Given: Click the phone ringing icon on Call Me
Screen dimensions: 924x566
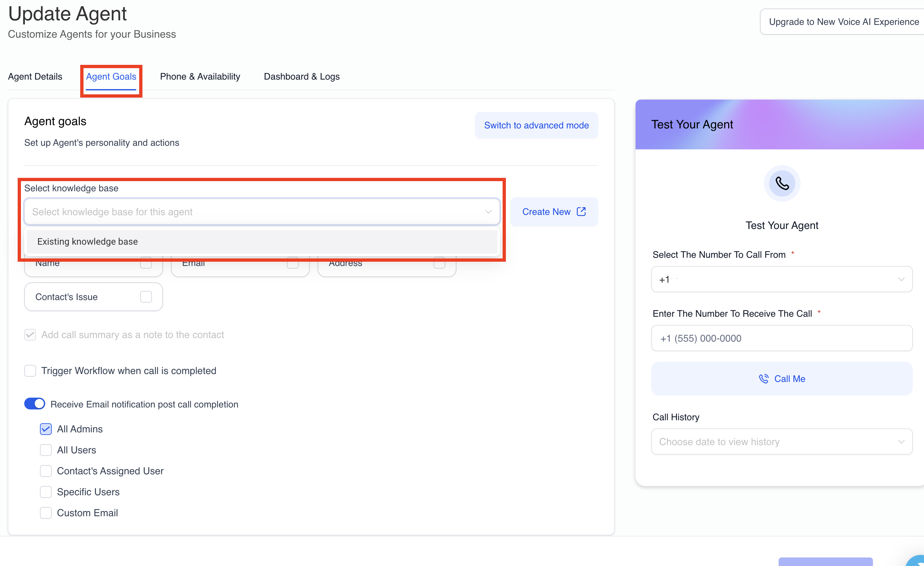Looking at the screenshot, I should coord(764,379).
